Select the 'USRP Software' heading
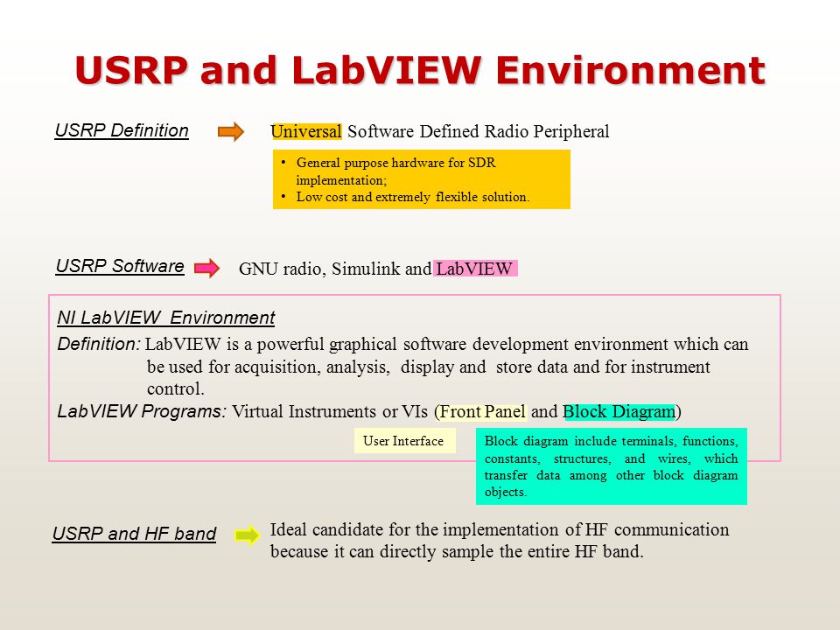 tap(120, 266)
